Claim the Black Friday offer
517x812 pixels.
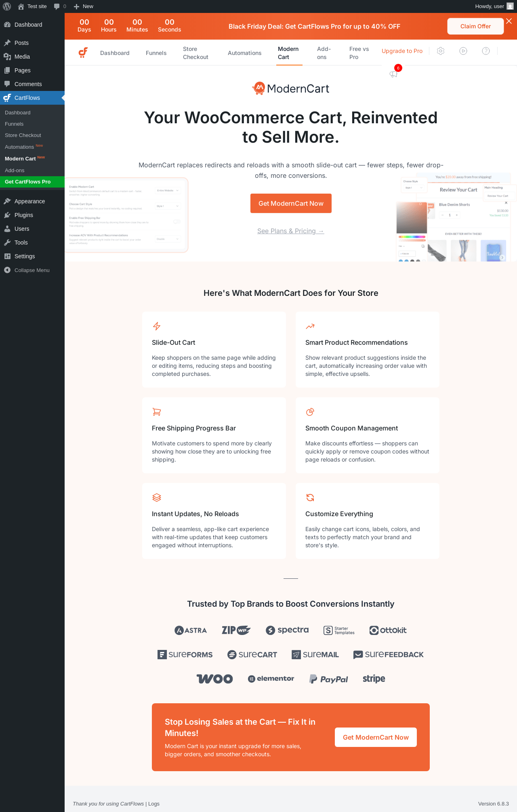(x=475, y=26)
